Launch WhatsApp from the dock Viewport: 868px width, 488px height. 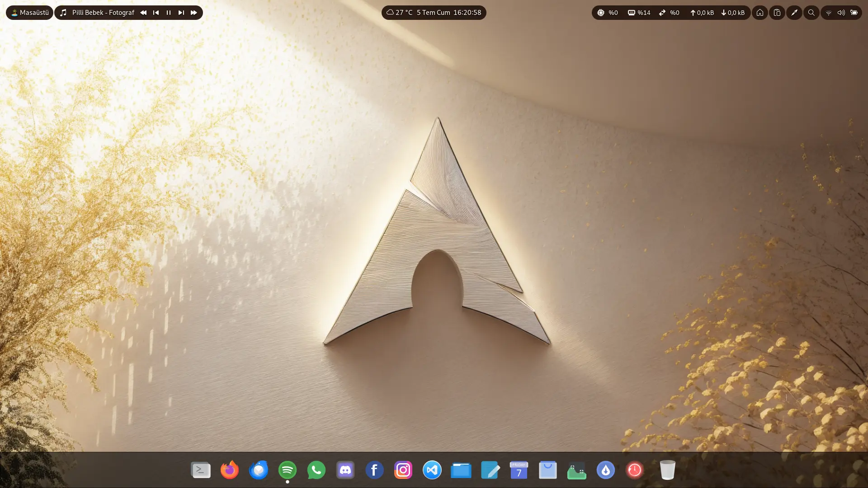(316, 470)
